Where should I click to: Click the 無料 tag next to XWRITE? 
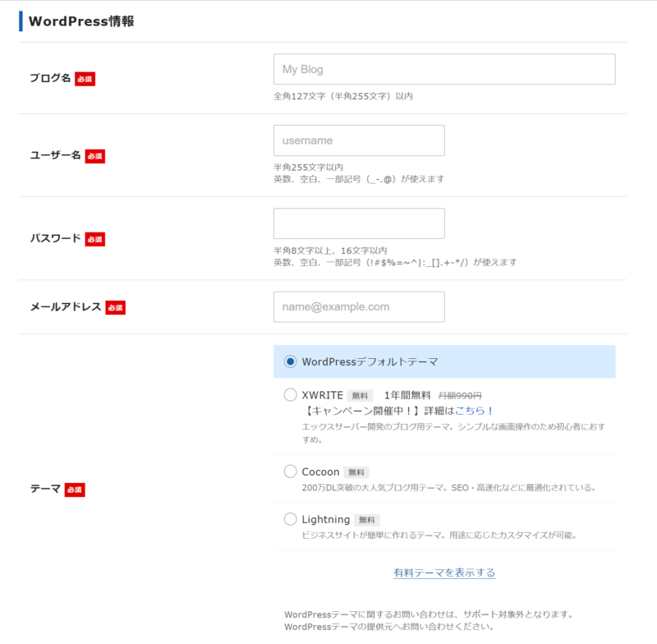(360, 396)
